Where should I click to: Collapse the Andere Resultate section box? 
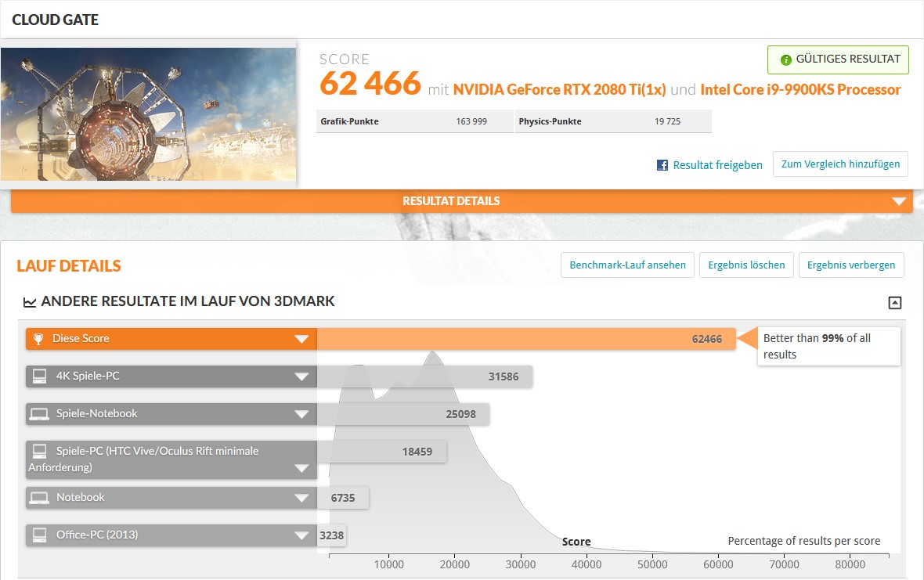point(894,303)
